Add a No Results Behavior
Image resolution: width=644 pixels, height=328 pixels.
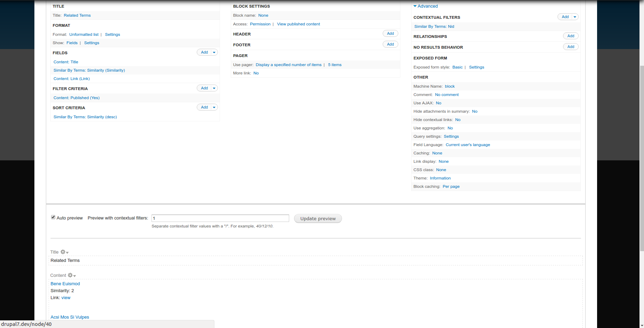pos(571,47)
